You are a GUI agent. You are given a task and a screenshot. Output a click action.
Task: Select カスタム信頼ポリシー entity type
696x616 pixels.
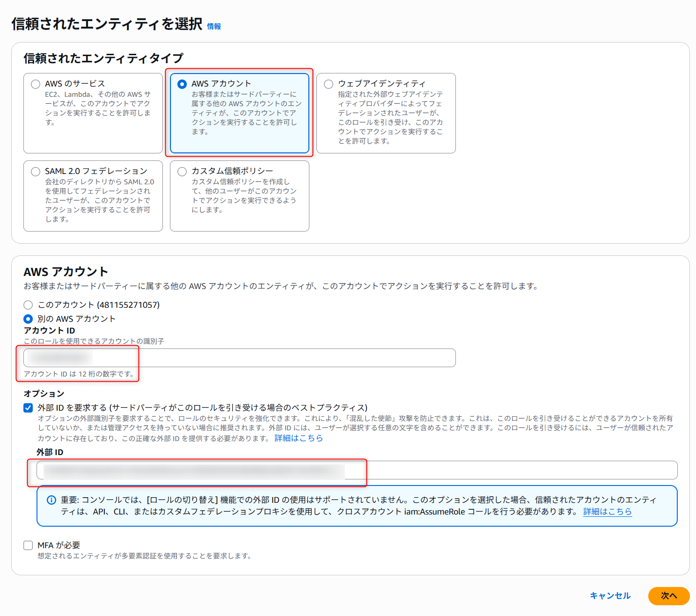click(182, 172)
